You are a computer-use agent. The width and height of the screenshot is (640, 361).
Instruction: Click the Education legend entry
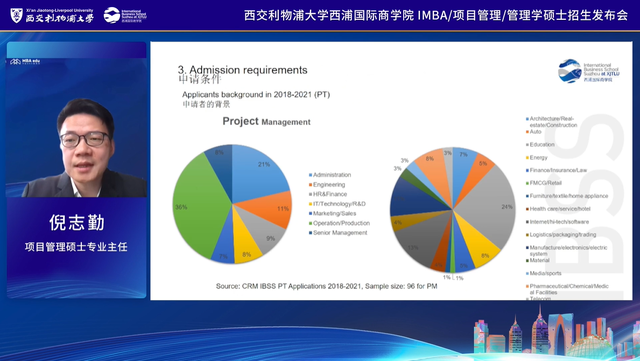(540, 145)
